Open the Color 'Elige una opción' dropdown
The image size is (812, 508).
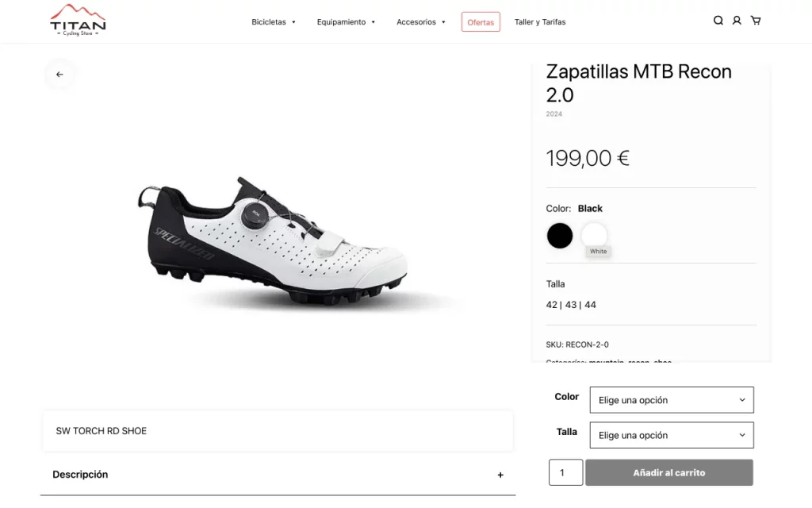[x=672, y=400]
